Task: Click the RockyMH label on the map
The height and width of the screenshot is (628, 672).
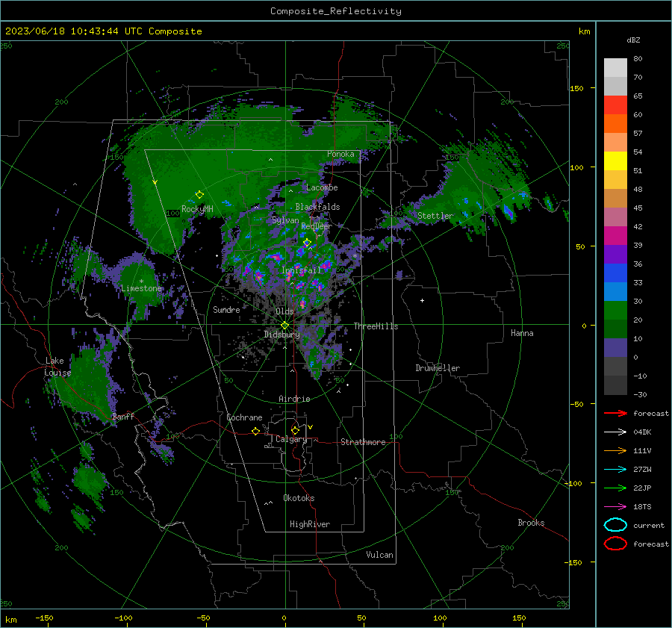Action: (197, 209)
